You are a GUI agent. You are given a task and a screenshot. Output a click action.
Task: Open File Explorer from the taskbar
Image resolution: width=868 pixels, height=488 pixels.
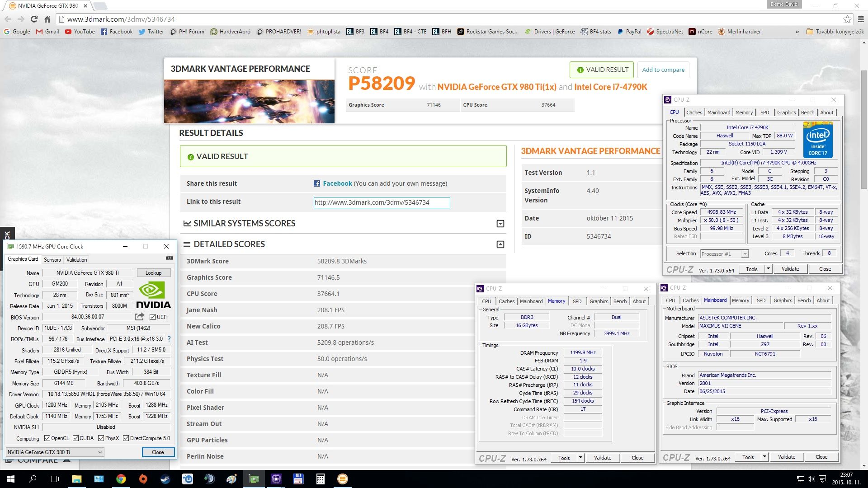pyautogui.click(x=76, y=479)
